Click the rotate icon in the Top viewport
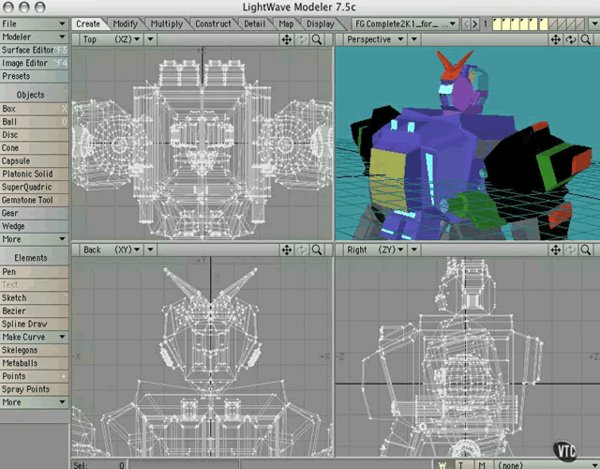Screen dimensions: 600x469 [302, 39]
